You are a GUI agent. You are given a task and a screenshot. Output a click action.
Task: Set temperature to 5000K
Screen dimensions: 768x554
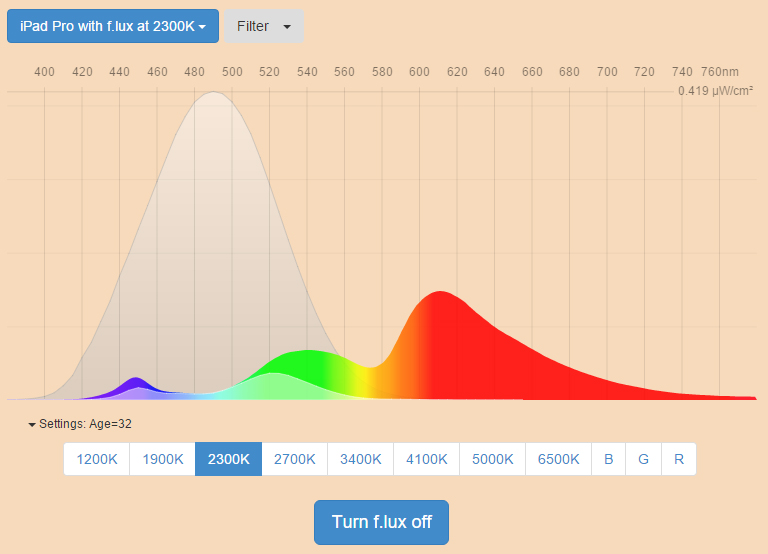click(x=492, y=459)
